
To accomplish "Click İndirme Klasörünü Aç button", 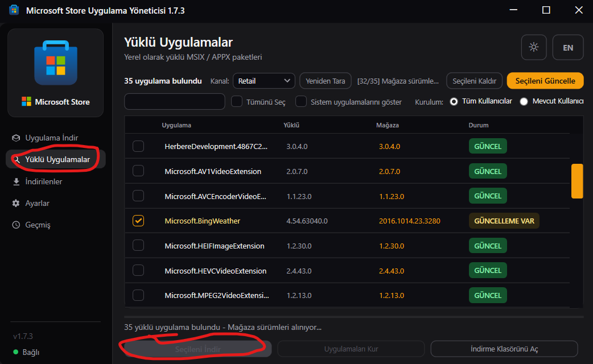I will (504, 349).
